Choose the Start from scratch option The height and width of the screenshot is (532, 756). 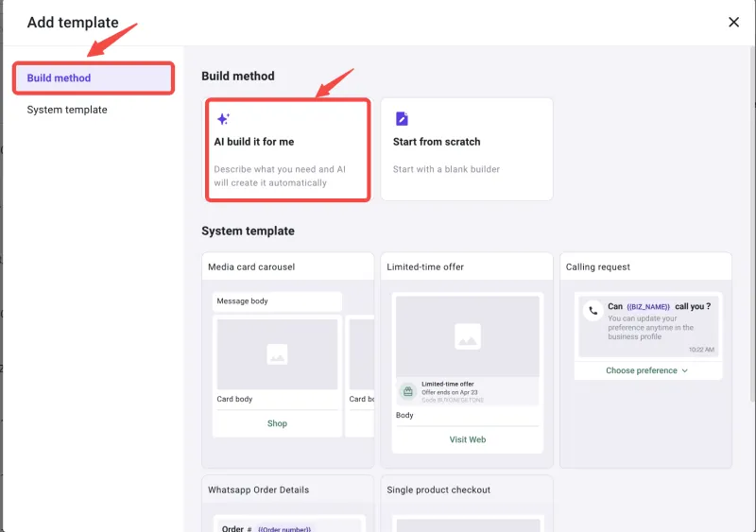click(467, 149)
